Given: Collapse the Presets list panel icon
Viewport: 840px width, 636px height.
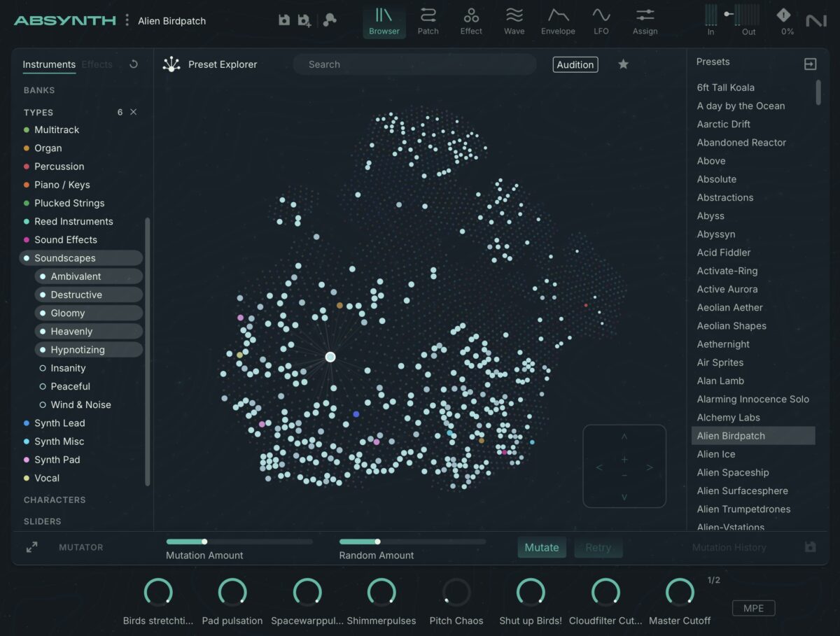Looking at the screenshot, I should point(810,64).
